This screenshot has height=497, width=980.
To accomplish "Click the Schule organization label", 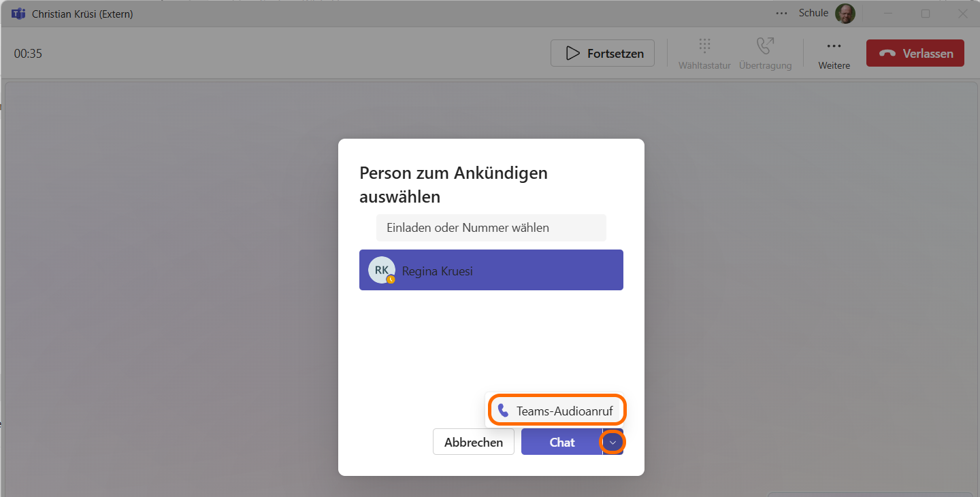I will [x=813, y=14].
